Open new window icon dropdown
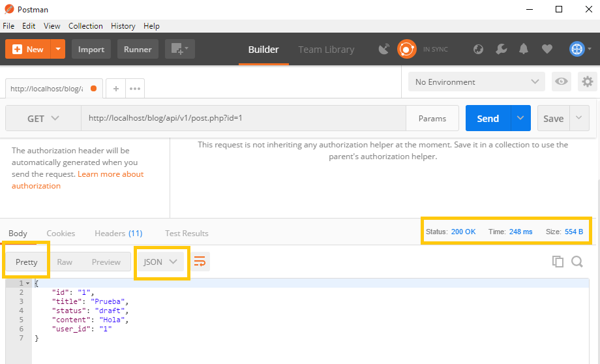Image resolution: width=600 pixels, height=364 pixels. pyautogui.click(x=180, y=49)
